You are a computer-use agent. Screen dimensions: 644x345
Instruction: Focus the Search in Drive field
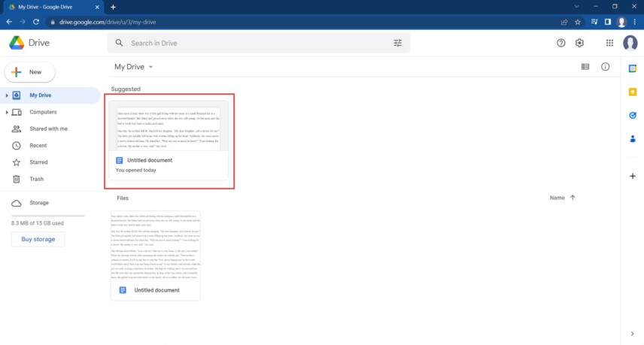pyautogui.click(x=259, y=43)
